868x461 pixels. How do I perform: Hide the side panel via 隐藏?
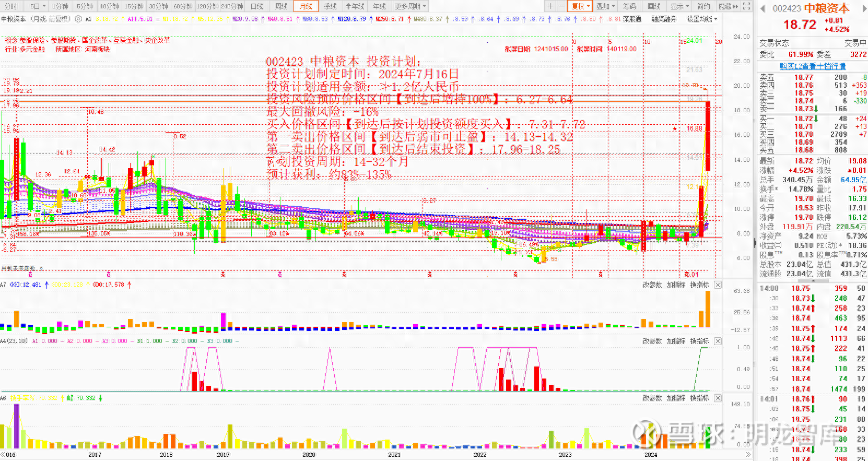tap(728, 6)
